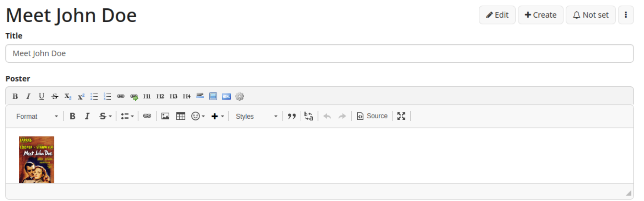
Task: Open the three-dot more actions menu
Action: click(x=626, y=15)
